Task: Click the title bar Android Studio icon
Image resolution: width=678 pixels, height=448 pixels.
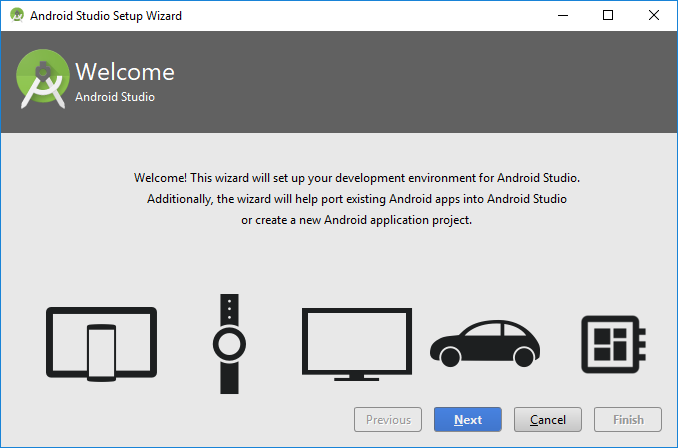Action: 17,15
